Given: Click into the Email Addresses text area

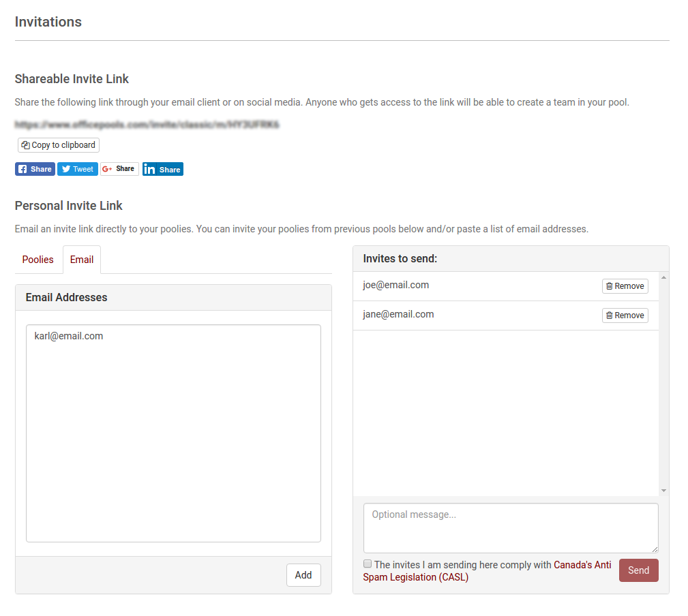Looking at the screenshot, I should 173,433.
